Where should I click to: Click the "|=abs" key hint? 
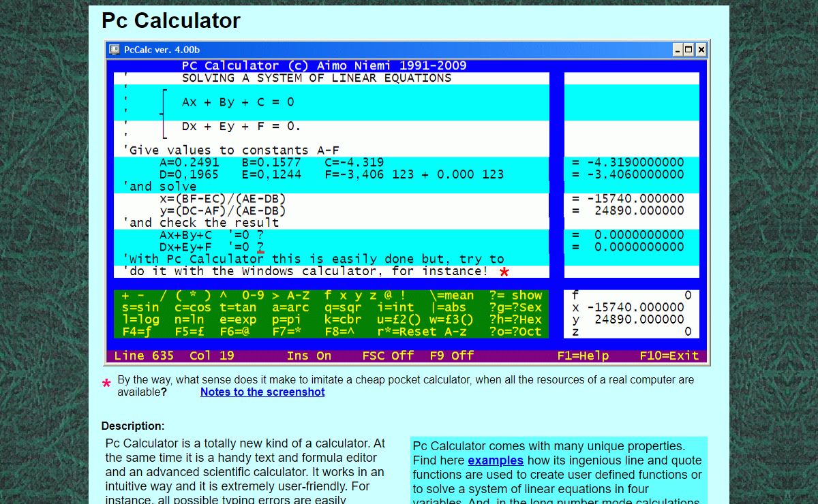448,308
